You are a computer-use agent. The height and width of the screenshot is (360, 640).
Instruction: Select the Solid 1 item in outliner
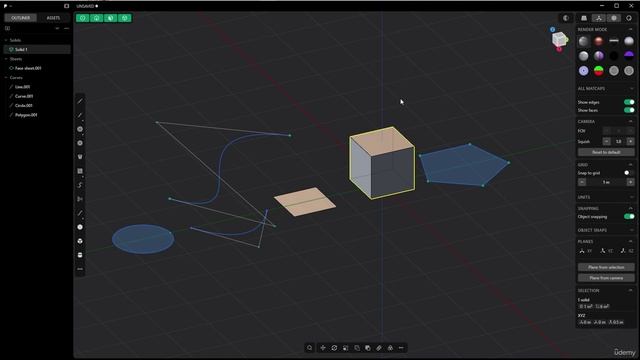37,49
